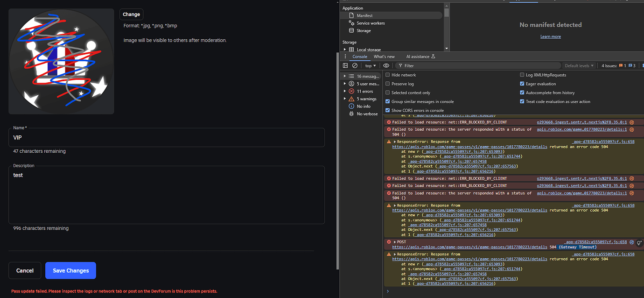Click the Save Changes button

(70, 270)
